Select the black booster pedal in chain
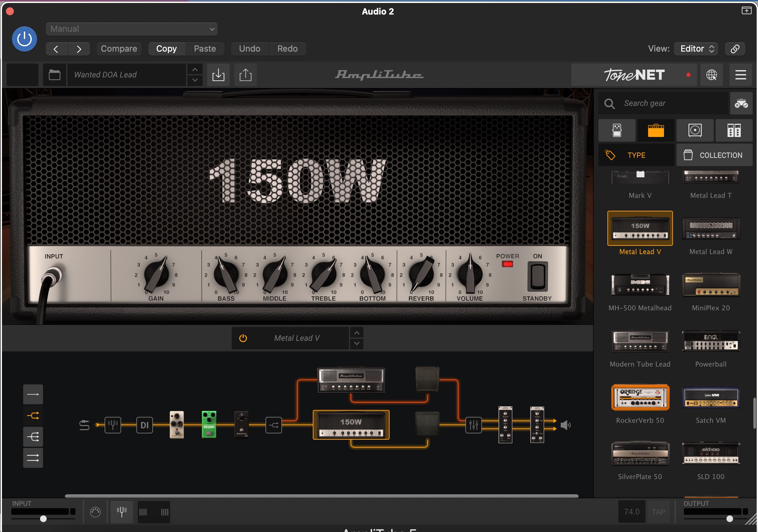Image resolution: width=758 pixels, height=532 pixels. [242, 424]
